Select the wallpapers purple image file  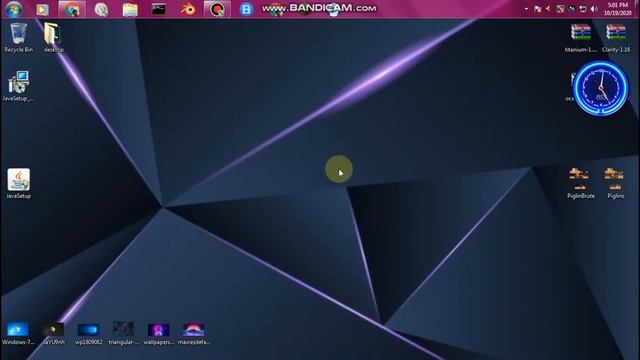click(158, 333)
